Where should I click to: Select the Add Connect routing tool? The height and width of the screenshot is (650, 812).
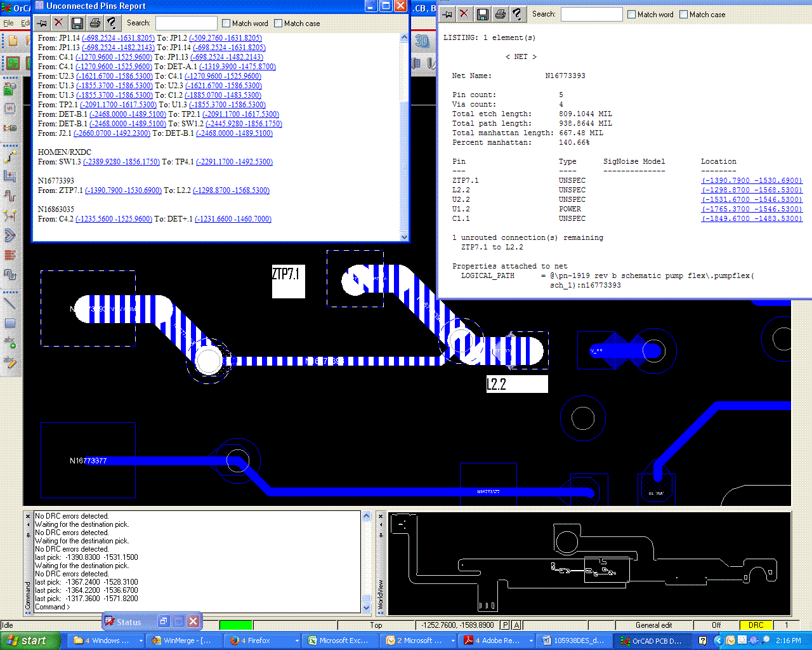coord(10,156)
